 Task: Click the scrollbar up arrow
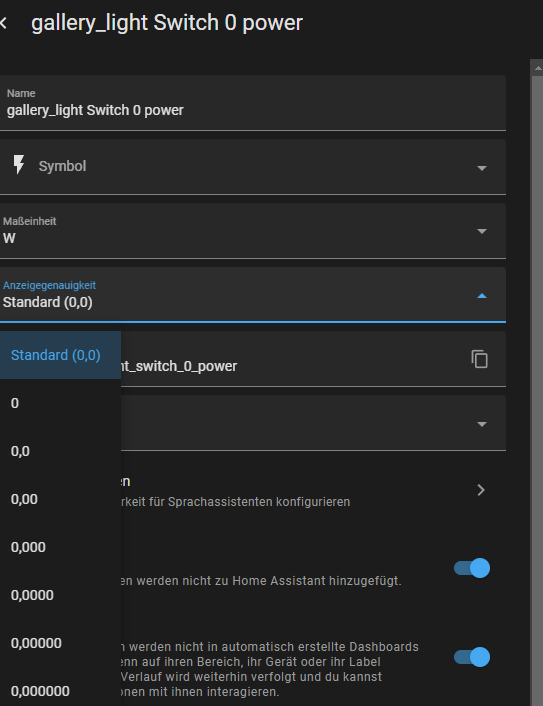click(x=537, y=68)
